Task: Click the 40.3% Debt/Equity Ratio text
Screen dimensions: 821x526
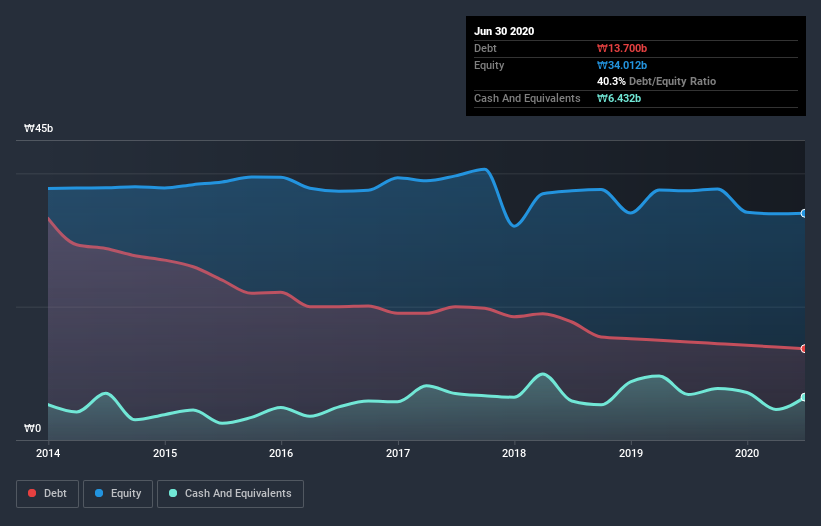Action: 657,82
